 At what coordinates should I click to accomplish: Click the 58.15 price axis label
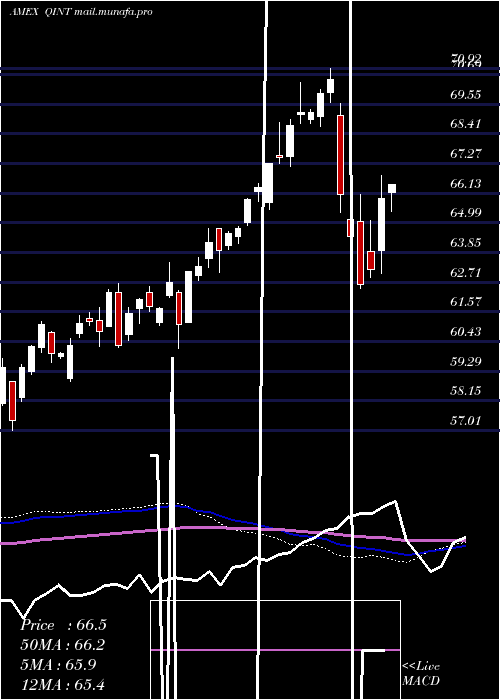point(466,391)
